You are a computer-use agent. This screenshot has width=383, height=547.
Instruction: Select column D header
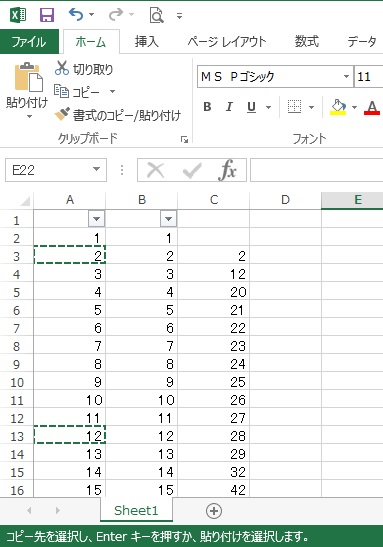point(285,200)
